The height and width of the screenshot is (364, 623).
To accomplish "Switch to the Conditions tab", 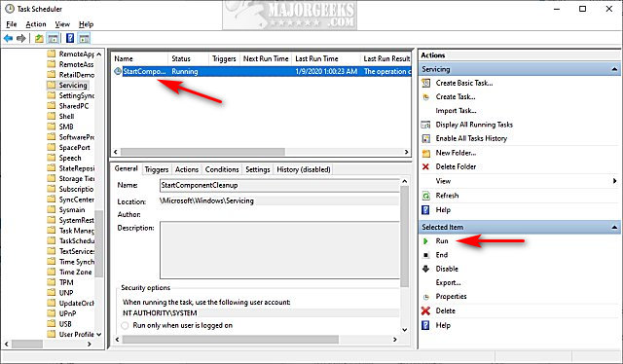I will click(222, 169).
